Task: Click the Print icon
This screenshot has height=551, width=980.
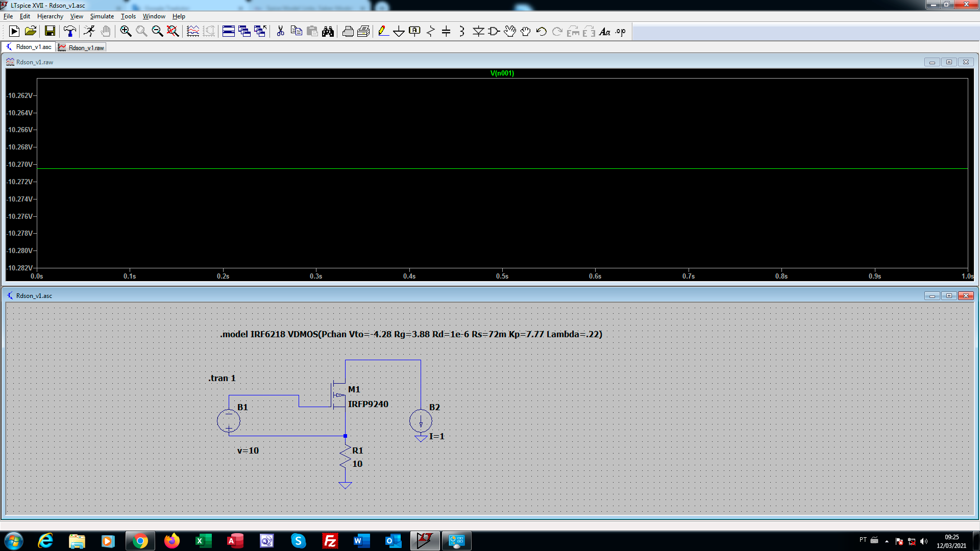Action: 348,32
